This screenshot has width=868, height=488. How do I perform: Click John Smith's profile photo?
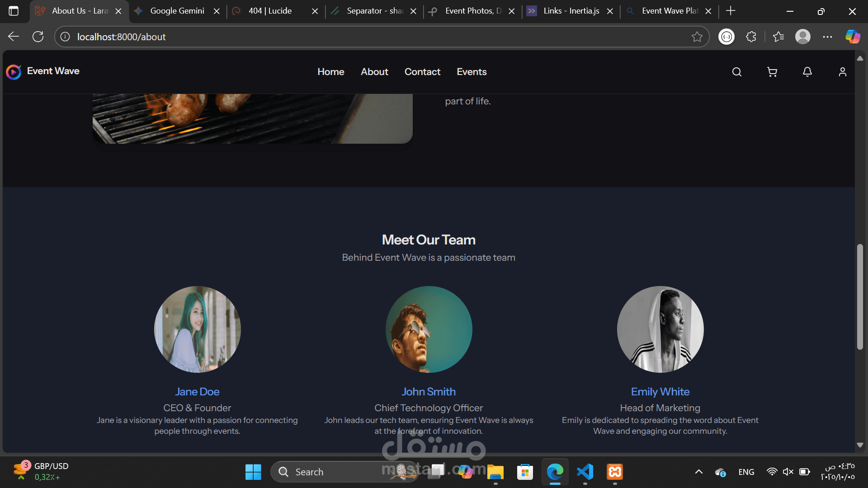pyautogui.click(x=429, y=329)
